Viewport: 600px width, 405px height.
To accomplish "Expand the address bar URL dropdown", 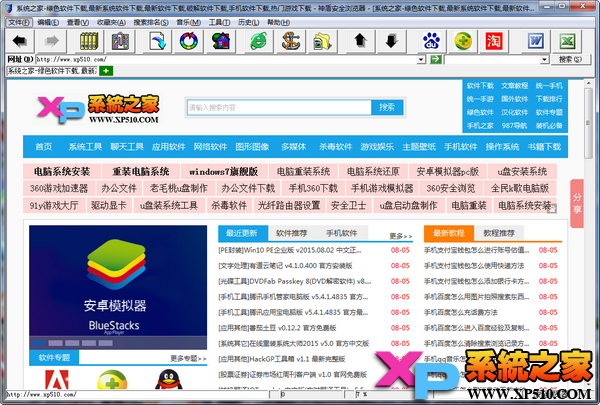I will 421,59.
